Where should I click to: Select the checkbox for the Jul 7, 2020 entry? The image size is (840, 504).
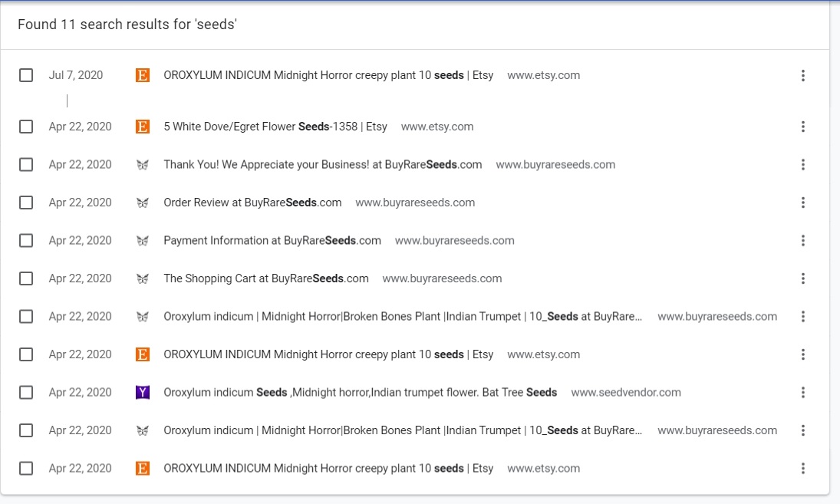point(26,75)
